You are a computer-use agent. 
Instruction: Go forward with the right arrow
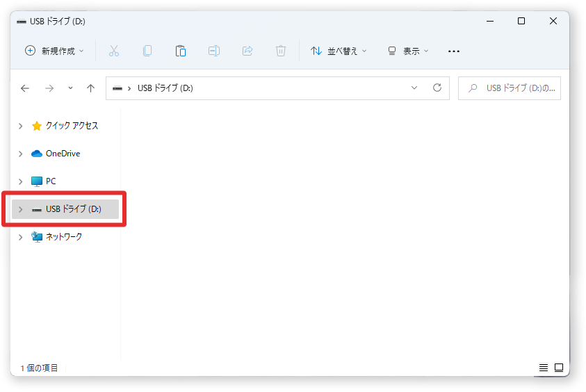pyautogui.click(x=49, y=88)
